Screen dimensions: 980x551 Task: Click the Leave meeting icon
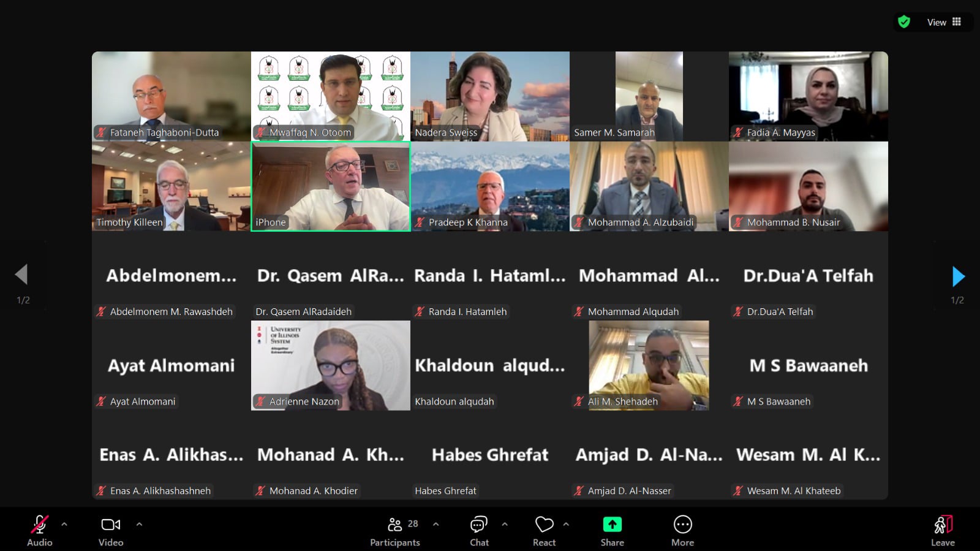coord(943,525)
